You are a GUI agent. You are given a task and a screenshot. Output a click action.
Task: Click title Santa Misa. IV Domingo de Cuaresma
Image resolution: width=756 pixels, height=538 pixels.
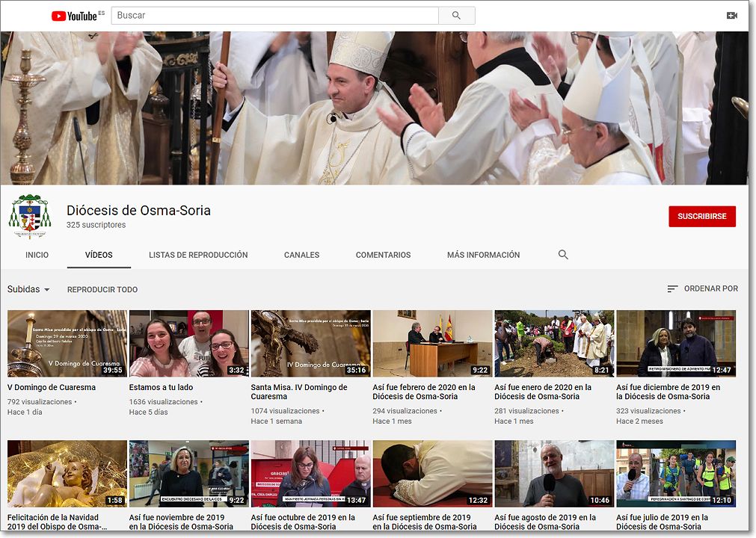[x=299, y=392]
